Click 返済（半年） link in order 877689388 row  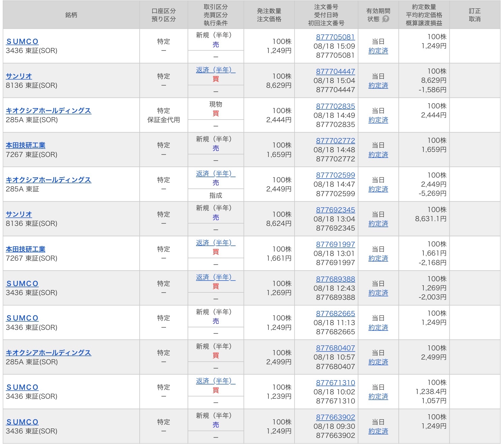pos(216,277)
